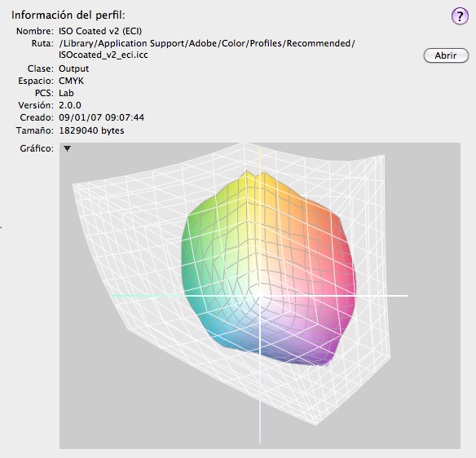
Task: Select the profile name ISO Coated v2 (ECI)
Action: tap(100, 31)
